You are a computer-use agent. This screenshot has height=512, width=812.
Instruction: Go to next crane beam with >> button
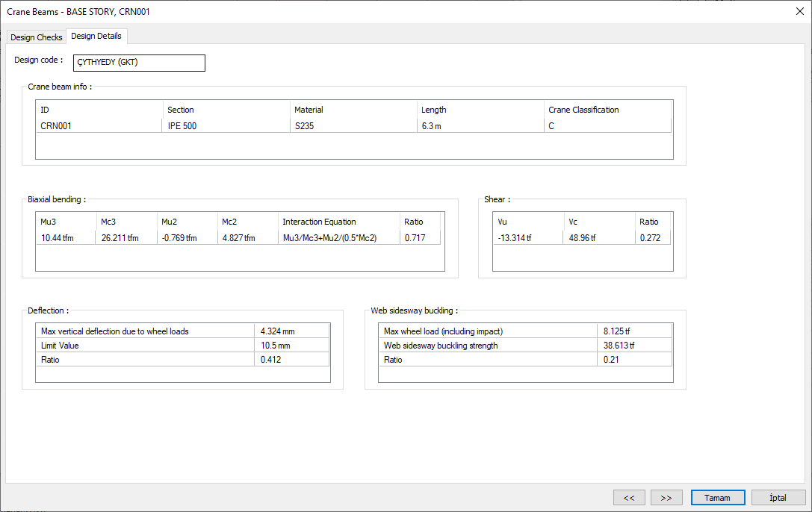[666, 497]
